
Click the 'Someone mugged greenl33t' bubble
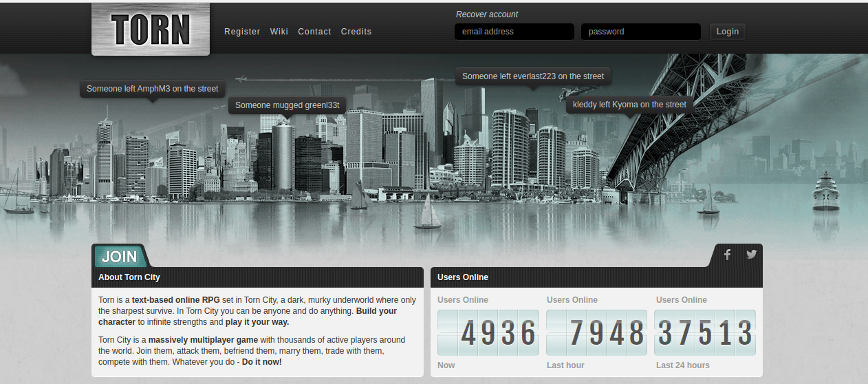(x=287, y=105)
